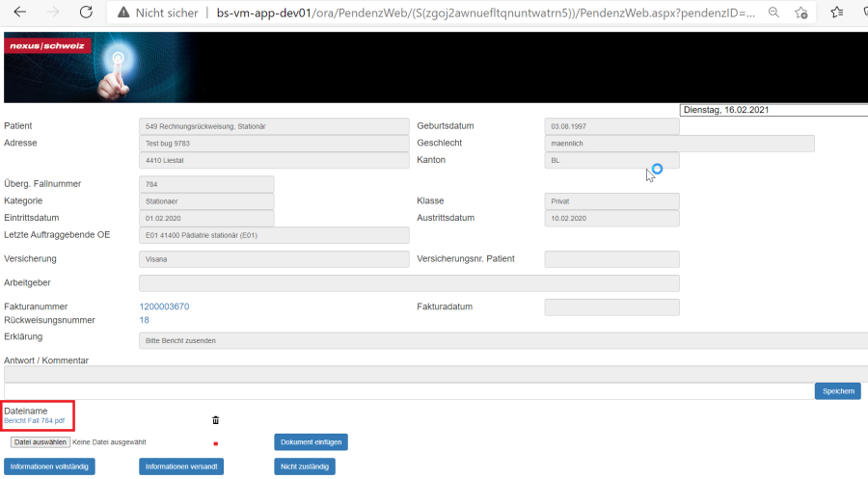Click the Informationen vollständig button

click(x=49, y=466)
